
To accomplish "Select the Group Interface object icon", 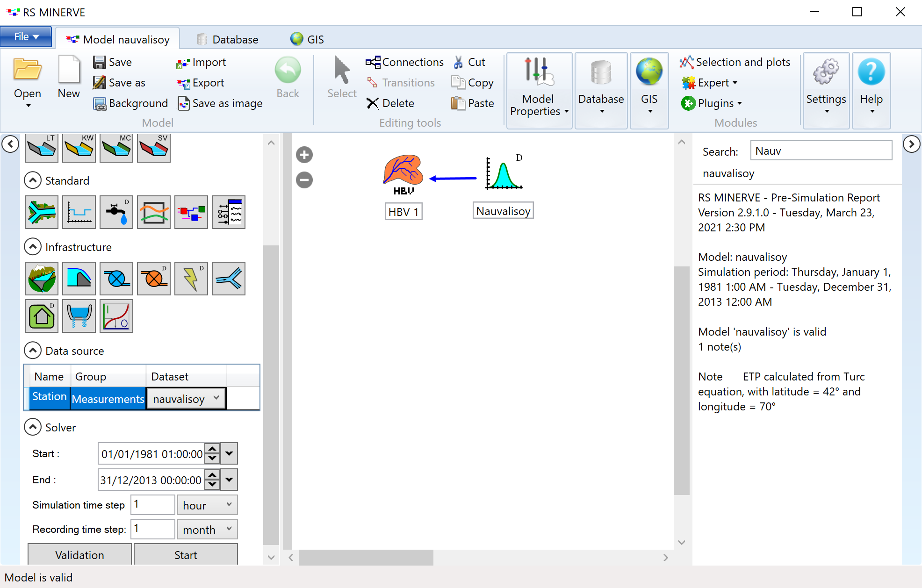I will (x=229, y=212).
